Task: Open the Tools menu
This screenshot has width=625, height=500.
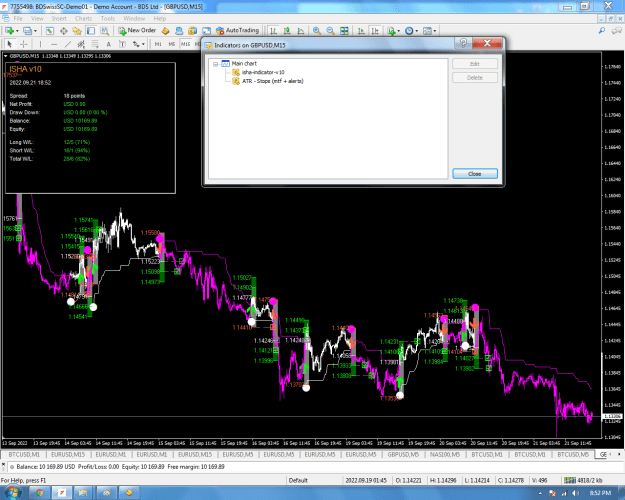Action: click(x=108, y=18)
